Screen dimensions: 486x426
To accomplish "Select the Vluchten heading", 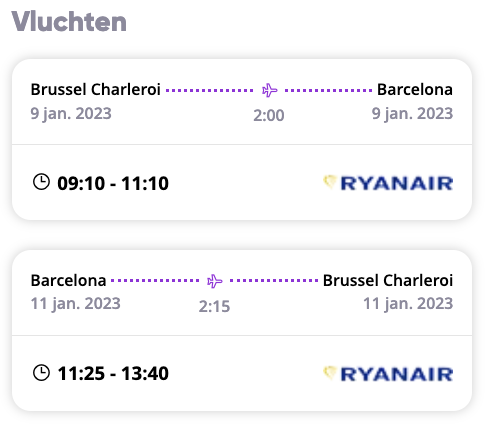I will (x=69, y=22).
